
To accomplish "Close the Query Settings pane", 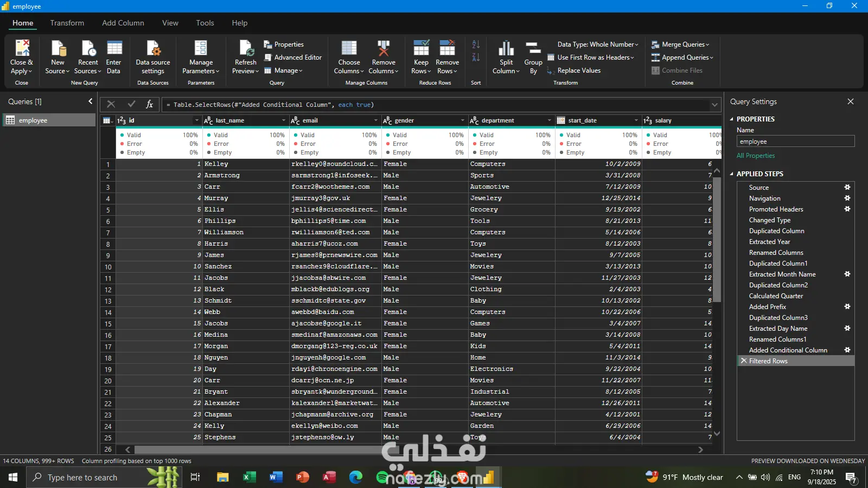I will tap(850, 101).
